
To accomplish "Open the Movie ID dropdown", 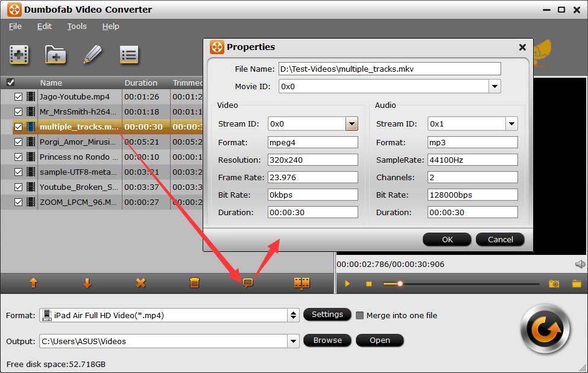I will pos(495,87).
